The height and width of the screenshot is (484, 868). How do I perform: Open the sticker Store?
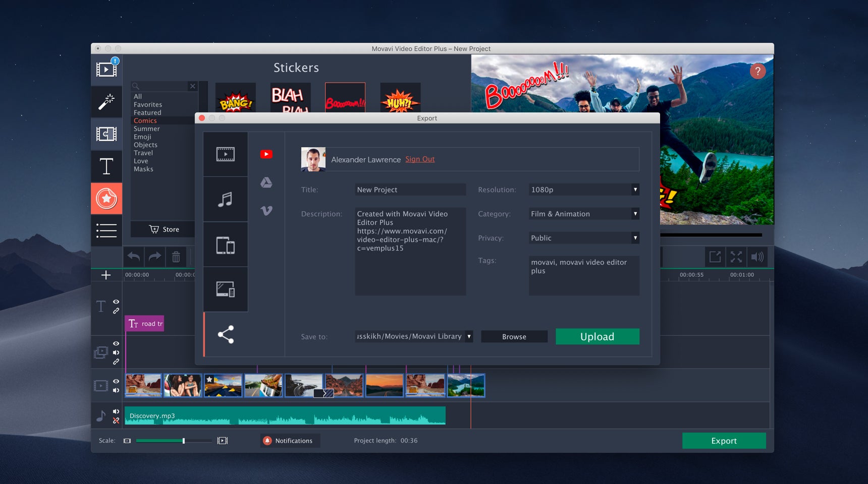164,229
